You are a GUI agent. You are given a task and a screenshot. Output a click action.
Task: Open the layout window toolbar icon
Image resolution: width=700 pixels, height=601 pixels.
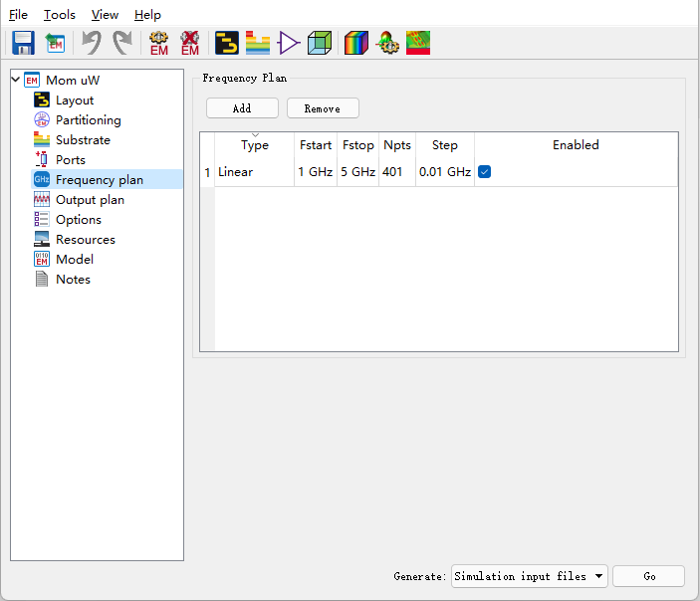227,43
